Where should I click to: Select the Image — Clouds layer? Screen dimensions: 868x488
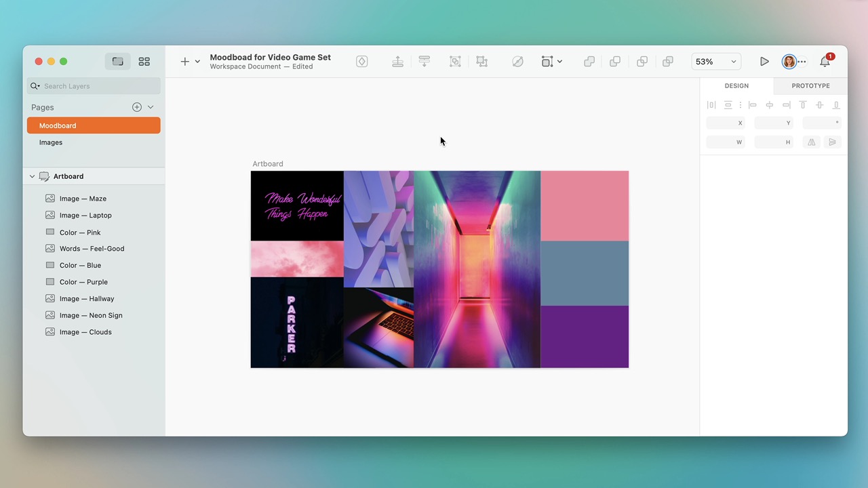click(94, 332)
